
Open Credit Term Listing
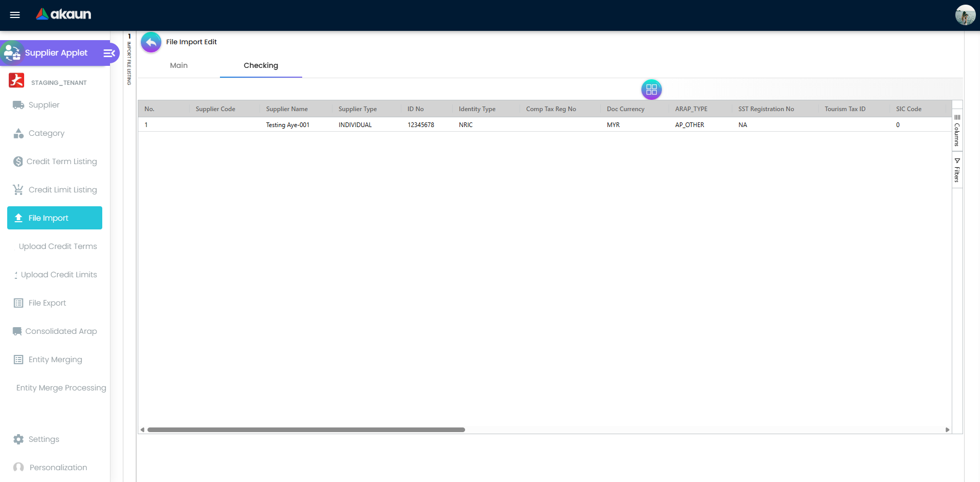coord(63,162)
